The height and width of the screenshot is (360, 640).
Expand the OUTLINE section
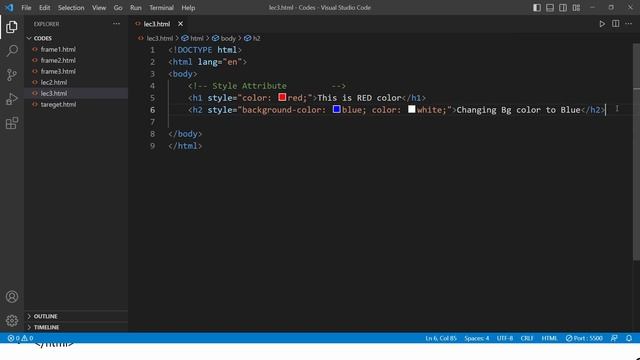click(x=76, y=316)
